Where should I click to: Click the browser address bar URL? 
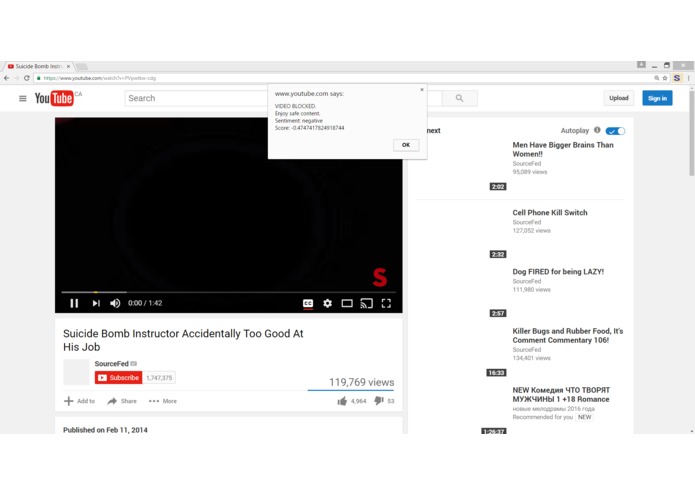point(100,78)
